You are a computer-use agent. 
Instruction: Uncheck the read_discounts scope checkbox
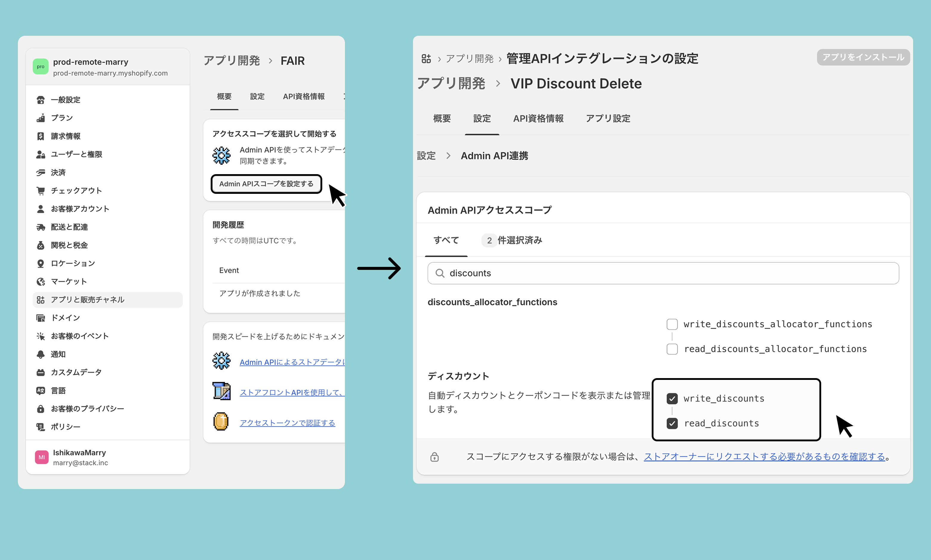click(672, 423)
